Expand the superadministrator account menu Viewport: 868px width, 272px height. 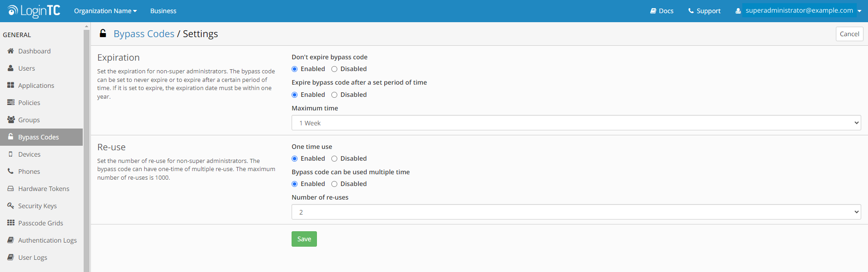click(803, 10)
